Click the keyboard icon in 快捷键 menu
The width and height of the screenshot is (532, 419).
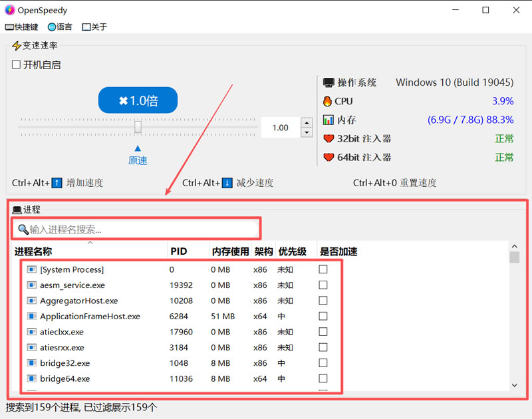coord(9,27)
